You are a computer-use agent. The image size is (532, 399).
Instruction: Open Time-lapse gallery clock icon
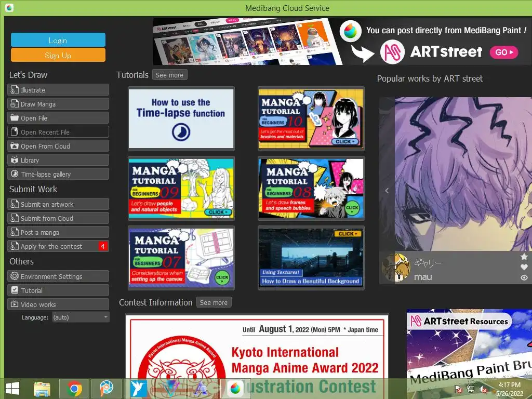point(14,174)
